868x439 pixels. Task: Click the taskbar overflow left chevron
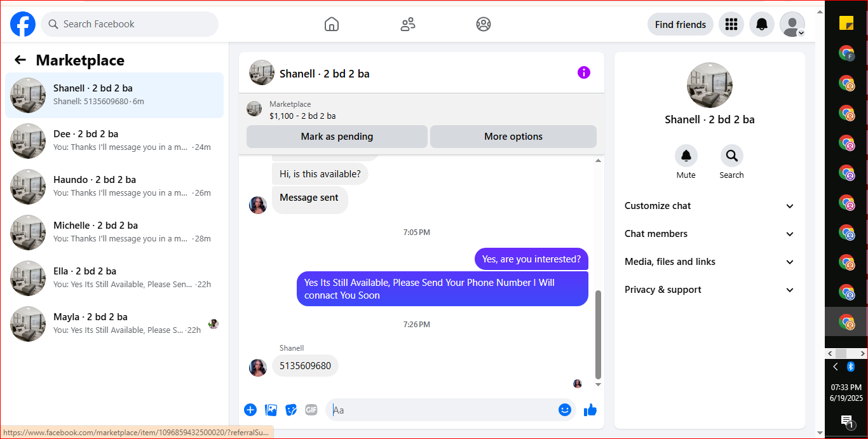[x=836, y=367]
